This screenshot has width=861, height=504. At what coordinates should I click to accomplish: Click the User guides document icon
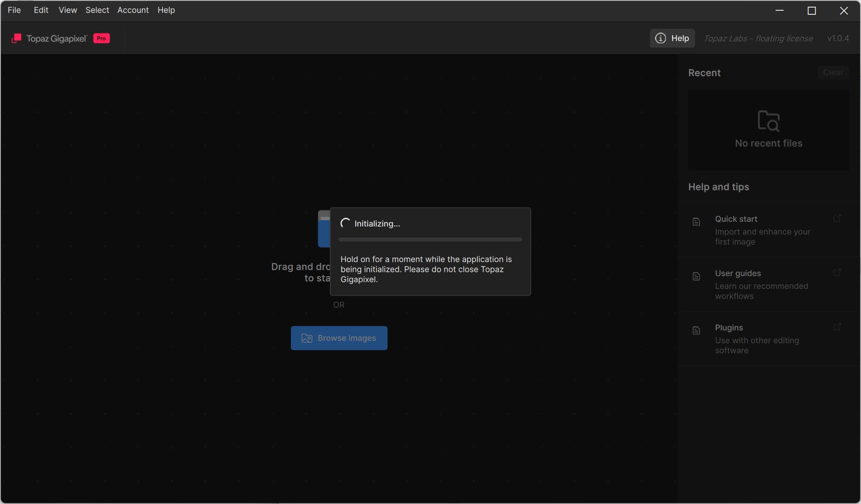tap(696, 276)
